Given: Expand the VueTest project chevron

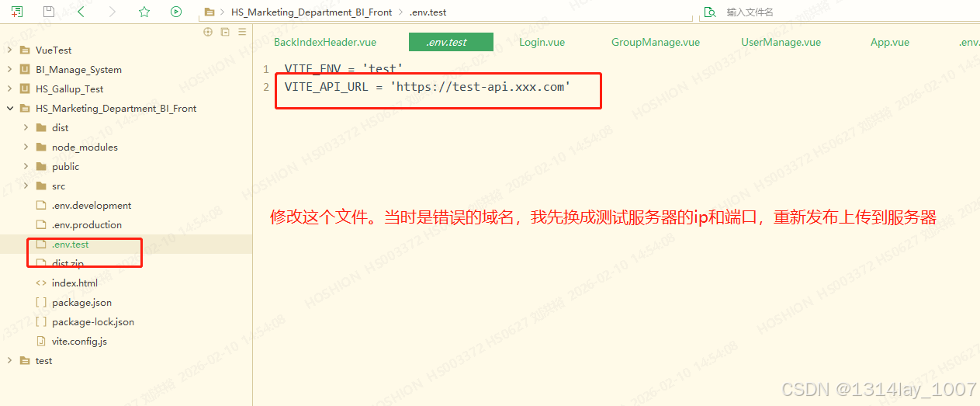Looking at the screenshot, I should 9,50.
